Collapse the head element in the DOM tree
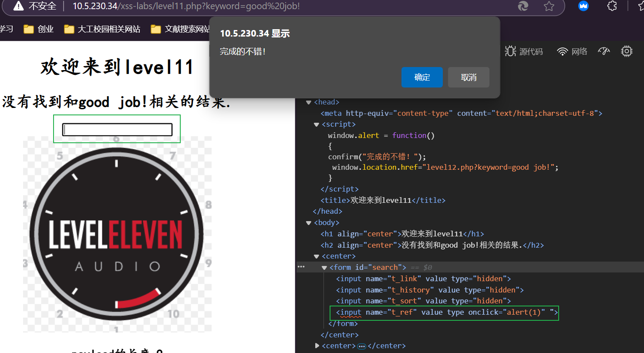 tap(309, 102)
